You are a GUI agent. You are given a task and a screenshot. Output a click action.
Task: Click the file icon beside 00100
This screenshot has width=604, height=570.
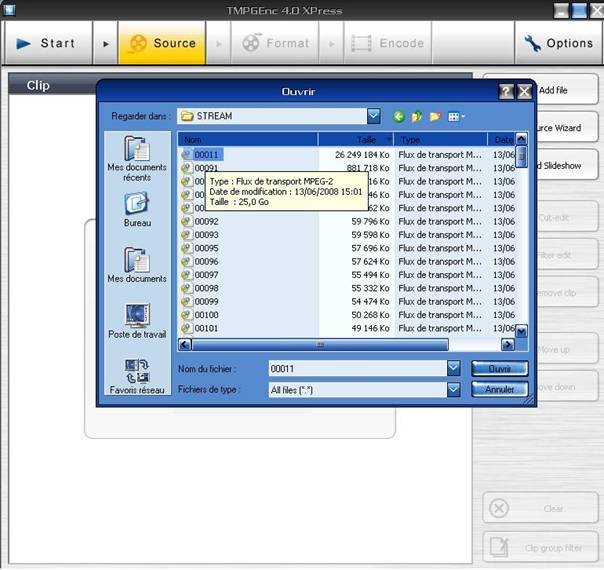[186, 315]
